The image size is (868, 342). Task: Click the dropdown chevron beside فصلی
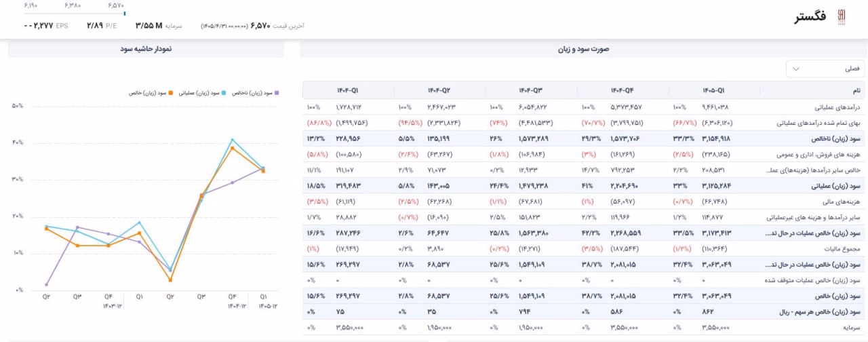click(796, 69)
